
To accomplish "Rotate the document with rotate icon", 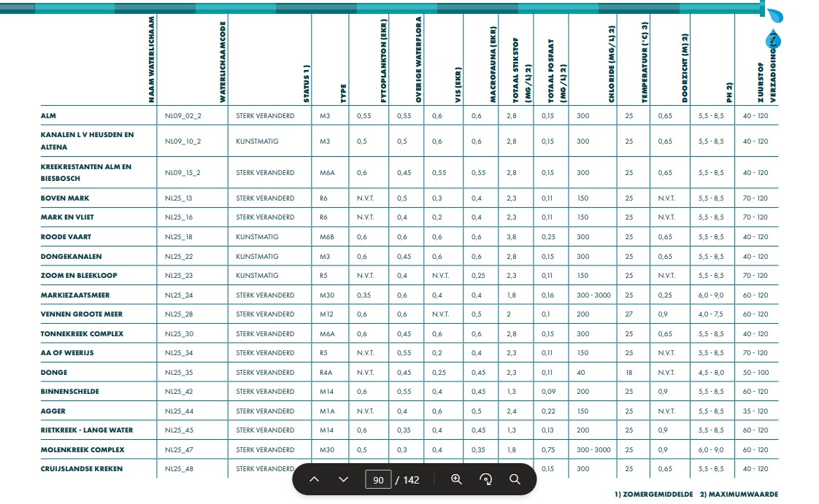I will coord(486,479).
